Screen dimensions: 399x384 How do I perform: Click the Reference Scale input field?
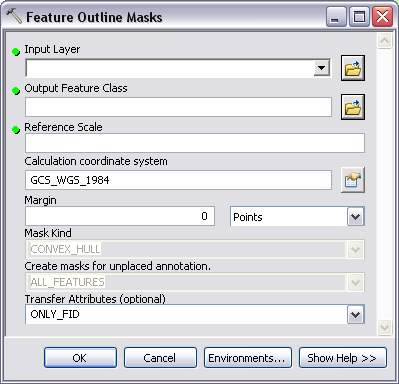(195, 143)
